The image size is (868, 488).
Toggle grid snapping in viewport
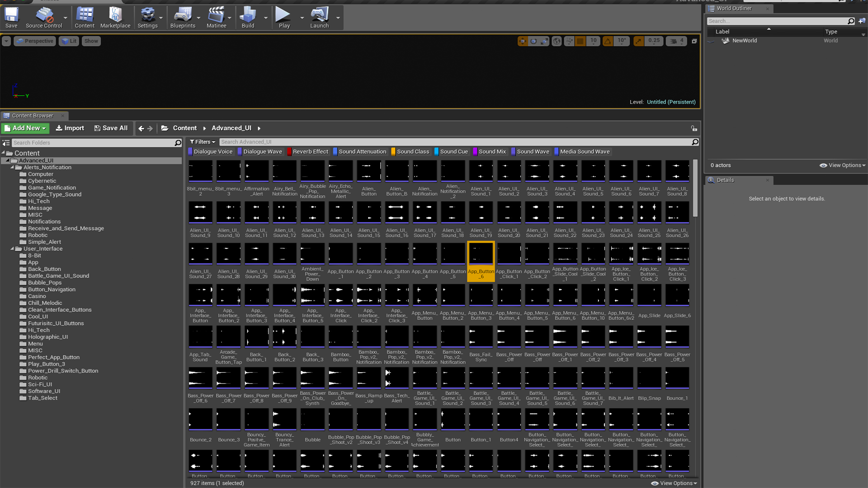(580, 41)
